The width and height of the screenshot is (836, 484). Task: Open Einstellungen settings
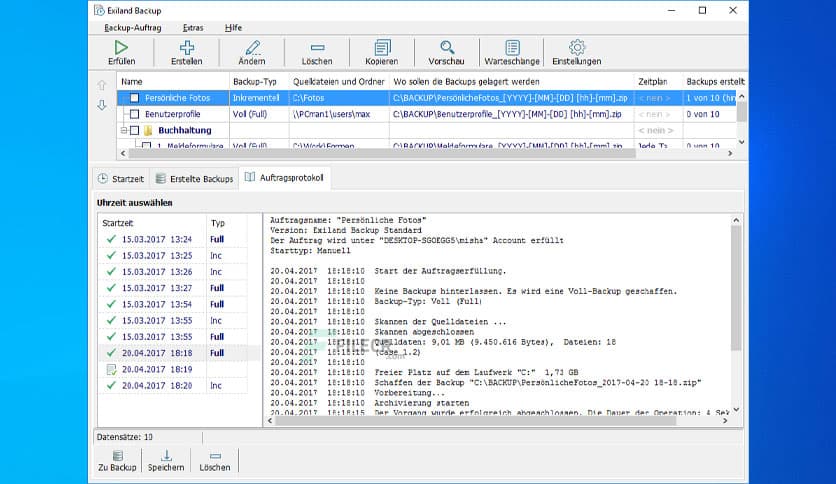(576, 53)
